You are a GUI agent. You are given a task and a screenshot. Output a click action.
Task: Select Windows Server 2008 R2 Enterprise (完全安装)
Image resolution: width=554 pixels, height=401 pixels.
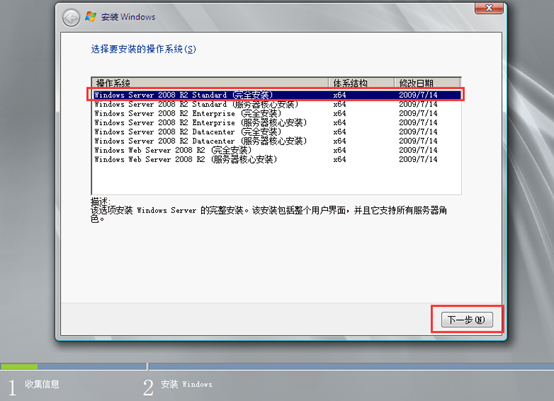[x=277, y=113]
